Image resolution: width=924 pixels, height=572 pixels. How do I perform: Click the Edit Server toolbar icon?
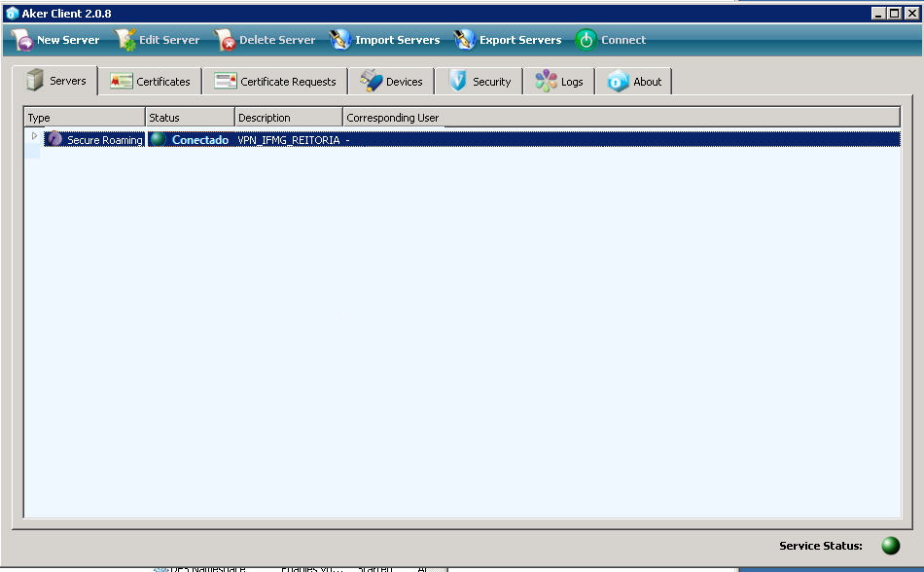pyautogui.click(x=125, y=40)
